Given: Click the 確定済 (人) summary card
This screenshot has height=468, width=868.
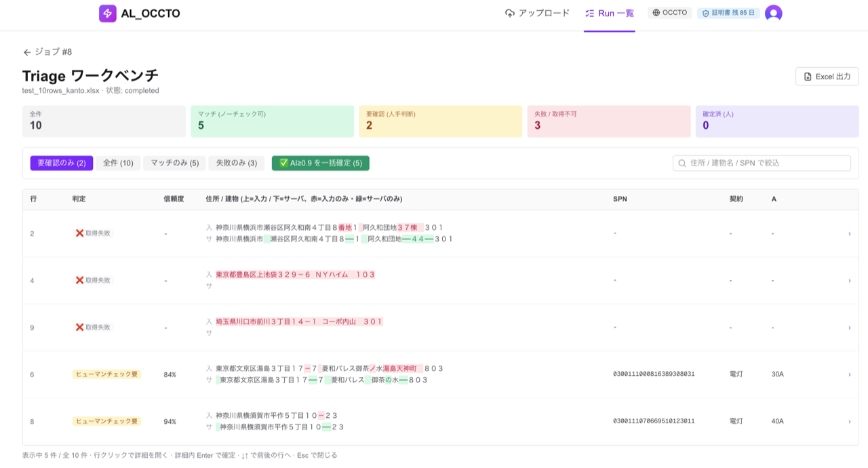Looking at the screenshot, I should pos(777,121).
